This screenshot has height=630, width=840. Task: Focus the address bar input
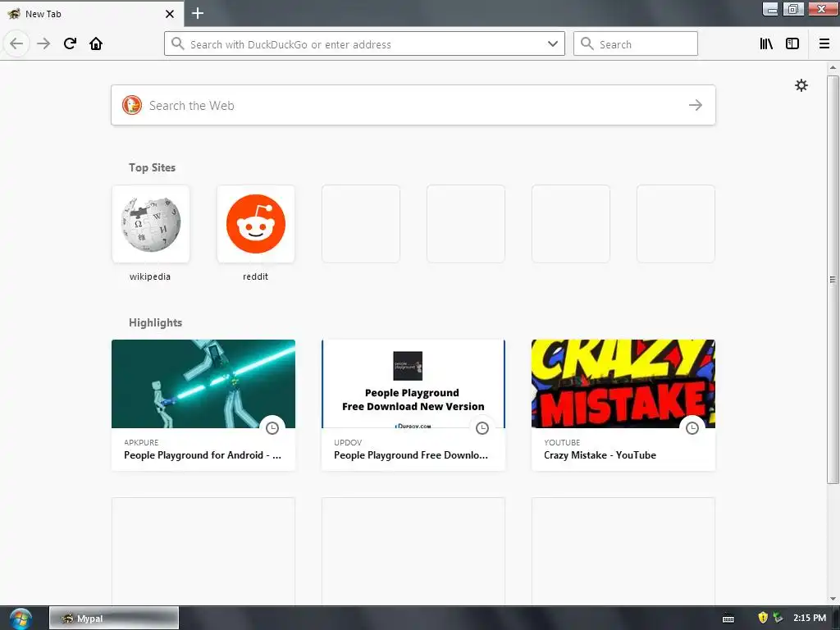[x=364, y=44]
